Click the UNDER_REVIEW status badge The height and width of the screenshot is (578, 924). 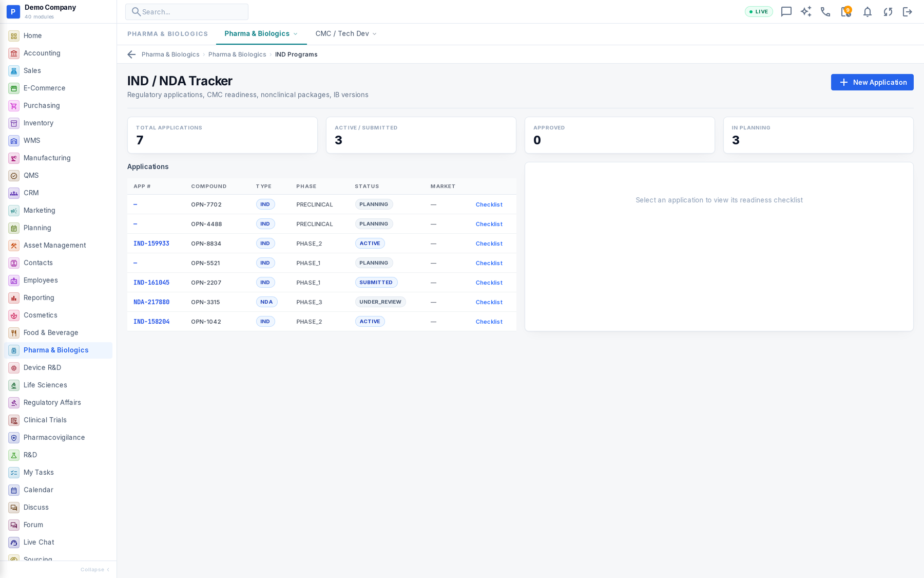380,302
